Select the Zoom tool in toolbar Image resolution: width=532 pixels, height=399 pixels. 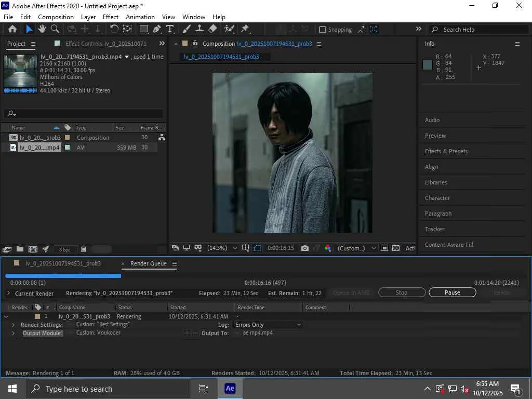(x=55, y=29)
